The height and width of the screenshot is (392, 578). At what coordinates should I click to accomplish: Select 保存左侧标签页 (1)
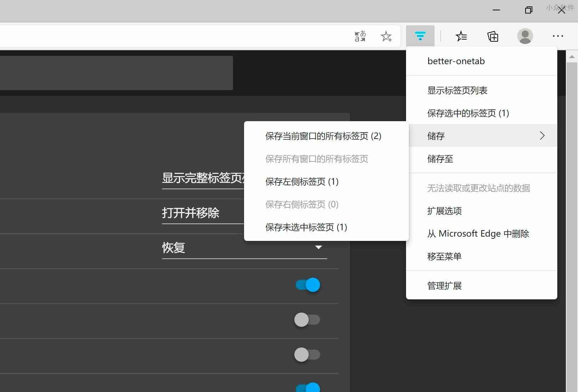click(326, 182)
